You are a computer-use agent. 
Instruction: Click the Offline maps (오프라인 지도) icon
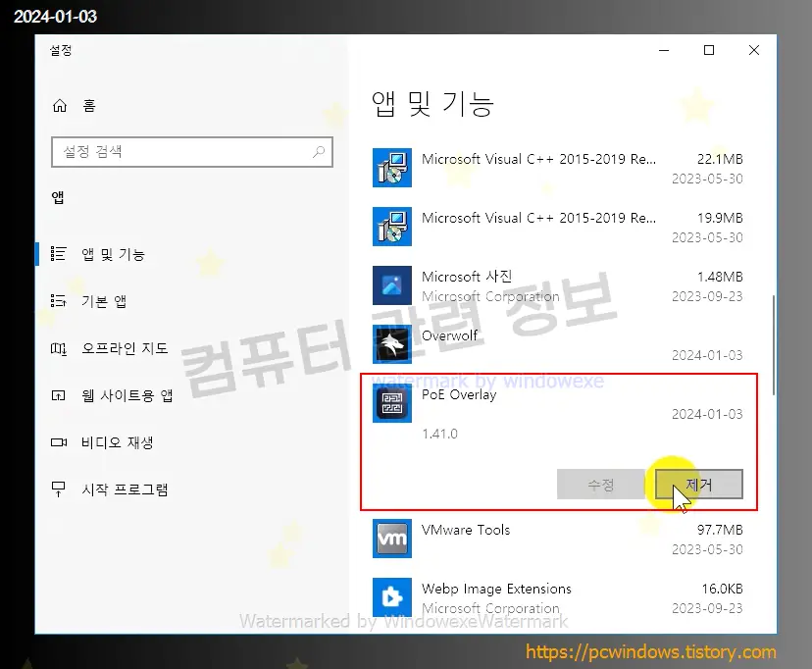[58, 348]
